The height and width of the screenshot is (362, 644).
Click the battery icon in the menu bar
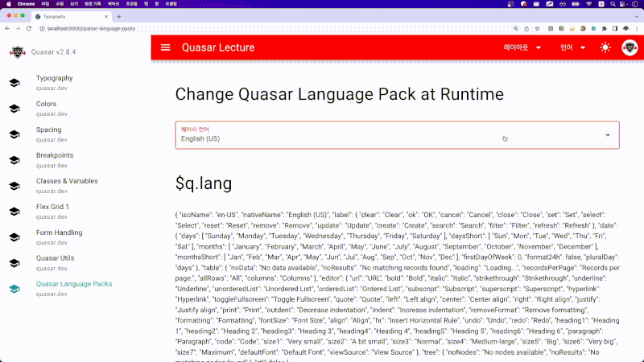[x=576, y=4]
